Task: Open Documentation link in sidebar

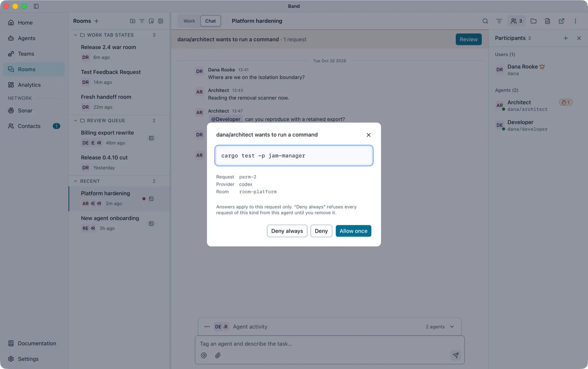Action: click(x=34, y=343)
